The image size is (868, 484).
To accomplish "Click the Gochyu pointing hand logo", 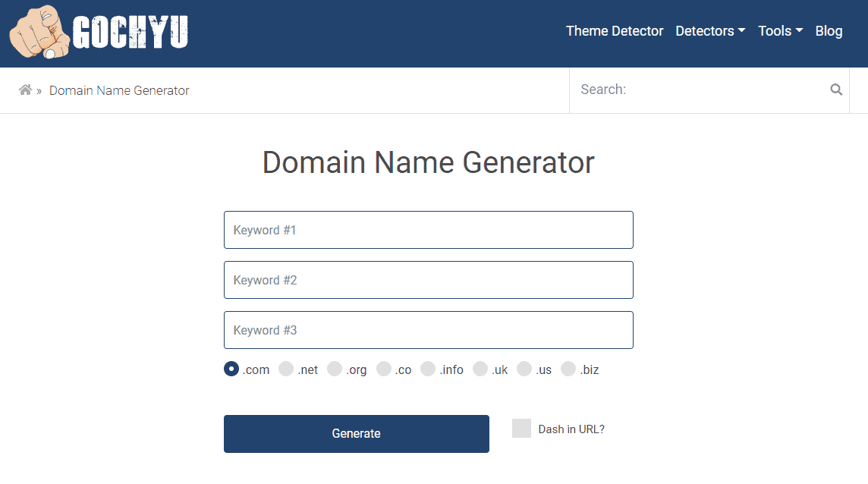I will (x=40, y=32).
